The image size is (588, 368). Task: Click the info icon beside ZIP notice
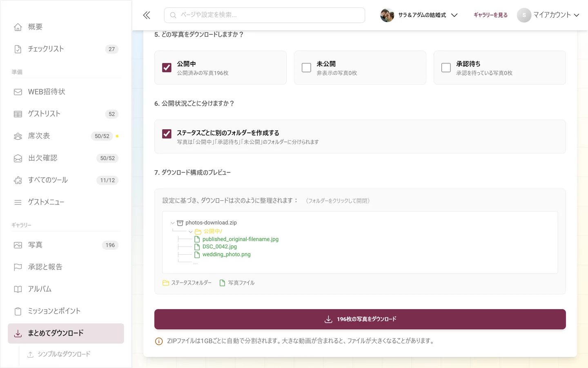[x=159, y=341]
